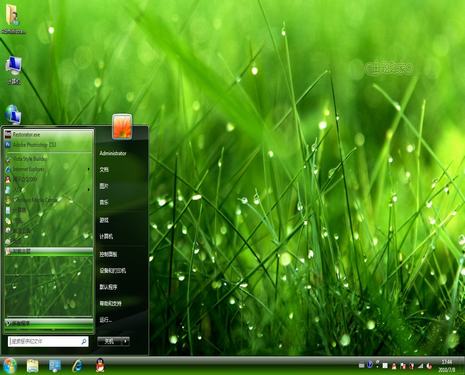Open the Network desktop icon

(13, 114)
